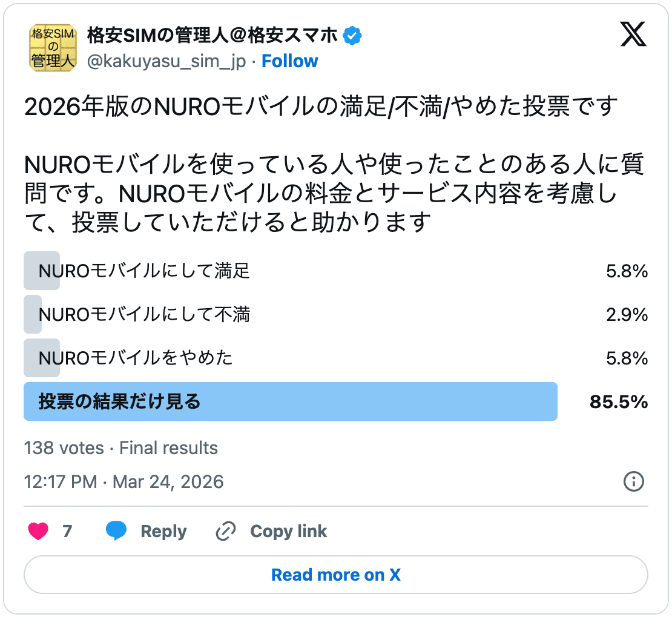Click the blue verified badge
Viewport: 672px width, 617px height.
pos(351,36)
